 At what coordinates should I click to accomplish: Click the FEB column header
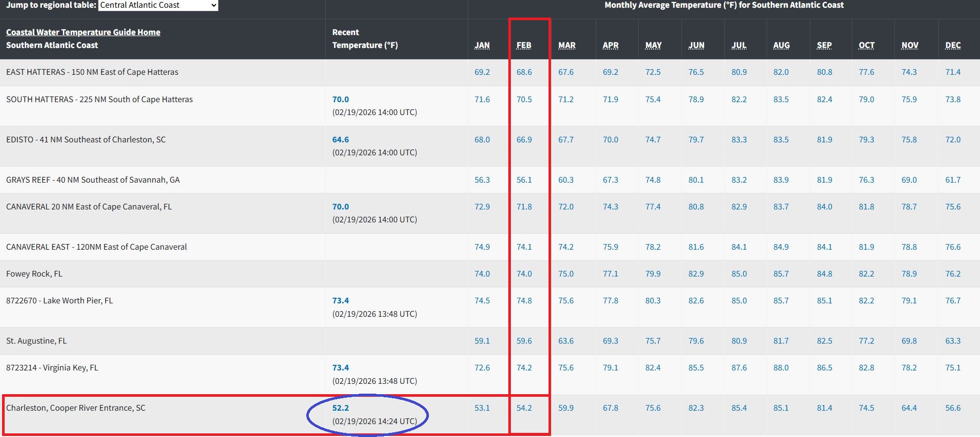[524, 45]
